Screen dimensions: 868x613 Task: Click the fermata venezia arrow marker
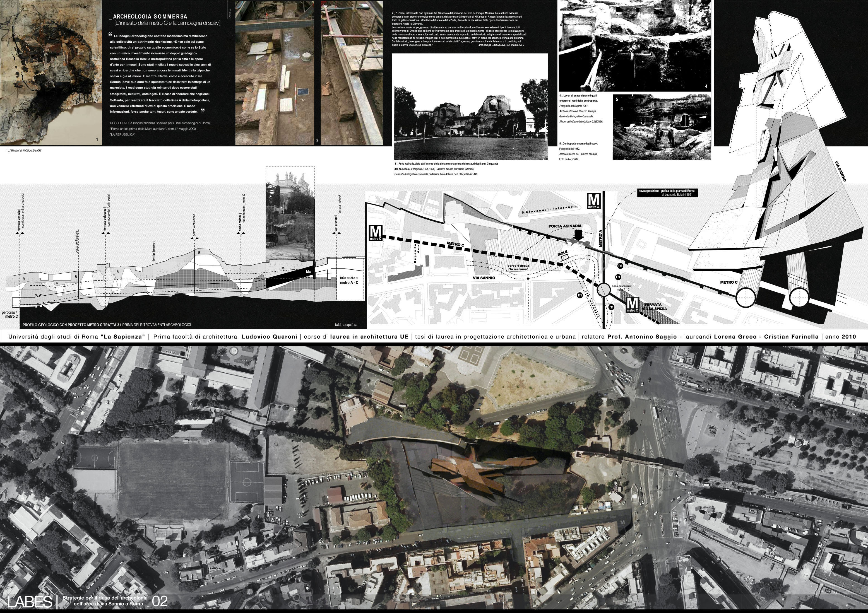click(20, 233)
